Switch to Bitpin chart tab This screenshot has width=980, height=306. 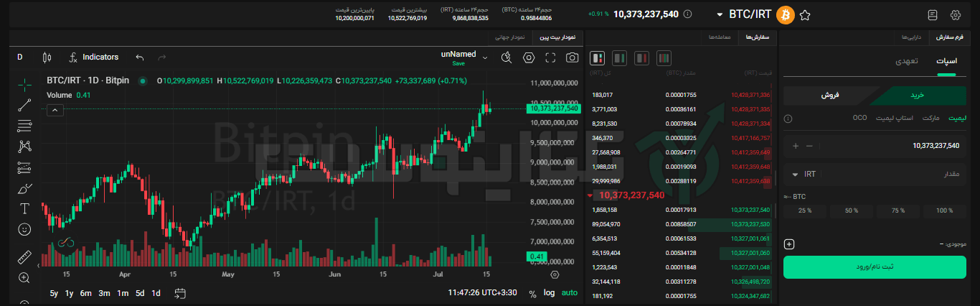tap(557, 37)
